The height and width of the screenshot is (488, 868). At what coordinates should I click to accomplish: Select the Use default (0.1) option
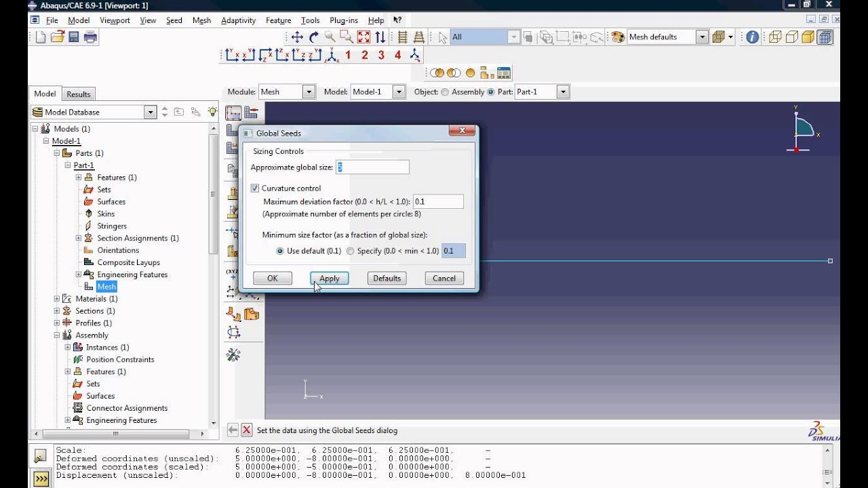pyautogui.click(x=280, y=251)
